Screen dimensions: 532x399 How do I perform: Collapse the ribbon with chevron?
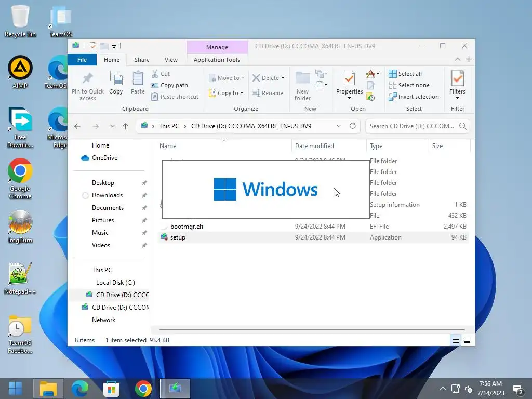tap(457, 59)
